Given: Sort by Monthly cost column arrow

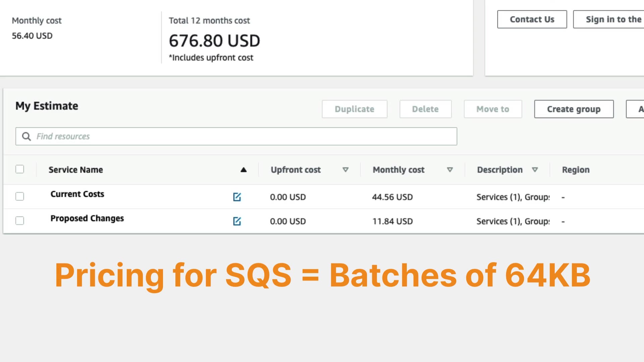Looking at the screenshot, I should (450, 170).
